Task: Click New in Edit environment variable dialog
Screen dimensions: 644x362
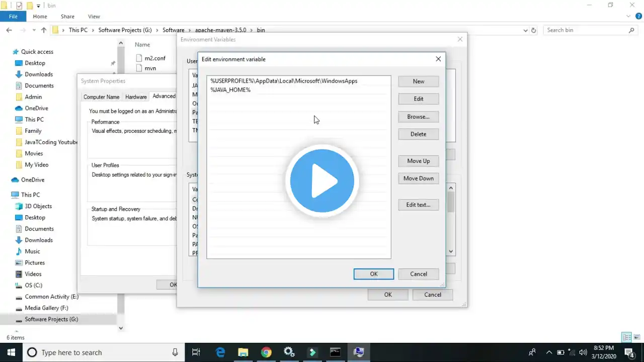Action: click(x=419, y=81)
